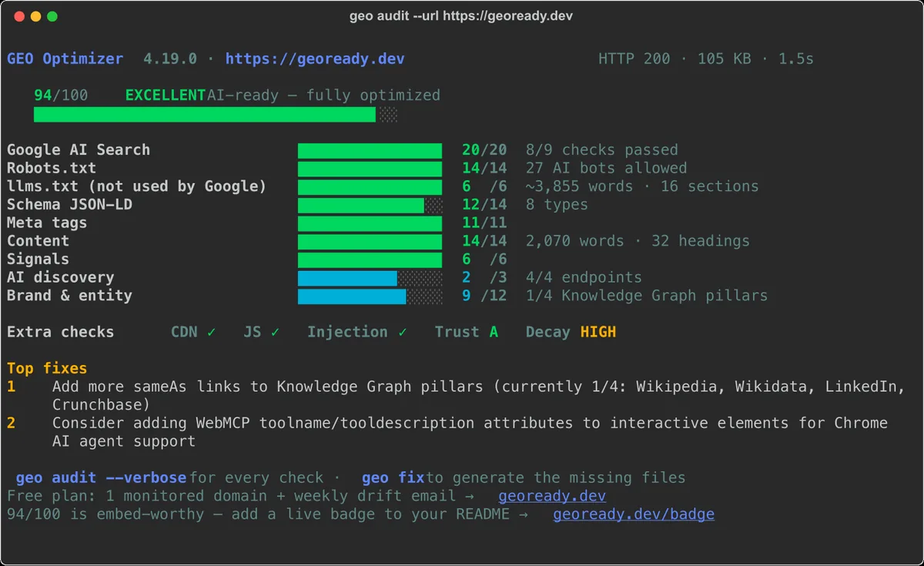The height and width of the screenshot is (566, 924).
Task: Click '94/100 is embed-worthy' text
Action: pos(105,514)
